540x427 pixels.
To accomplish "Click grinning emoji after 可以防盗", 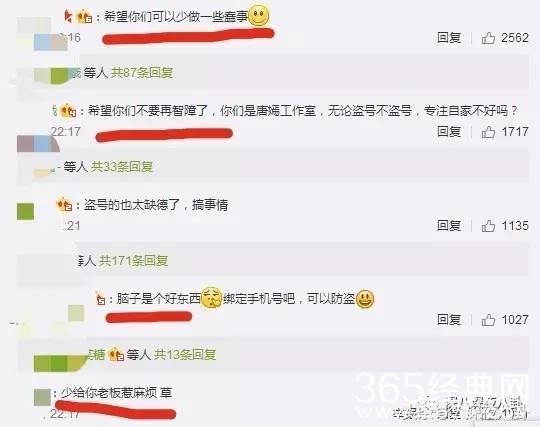I will tap(365, 299).
